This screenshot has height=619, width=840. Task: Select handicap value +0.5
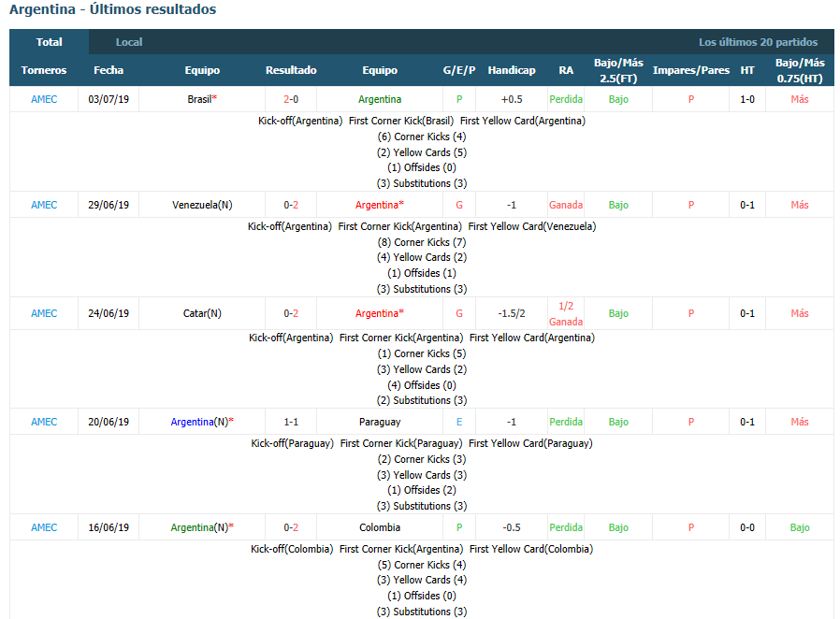(512, 99)
